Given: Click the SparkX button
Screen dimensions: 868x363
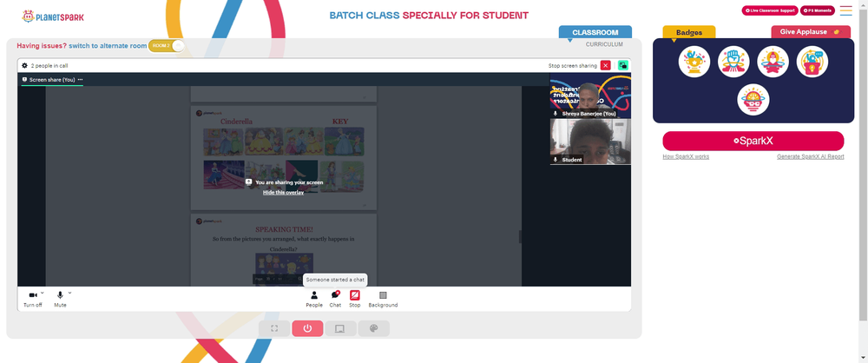Looking at the screenshot, I should [x=753, y=141].
